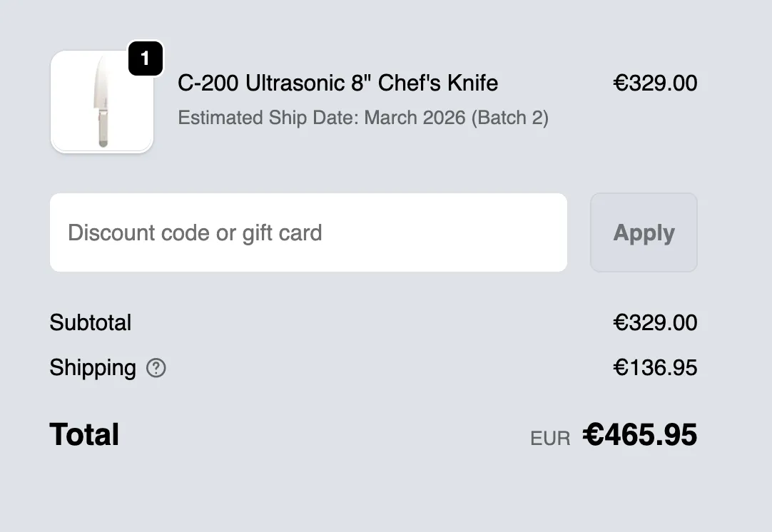772x532 pixels.
Task: Click the shipping cost €136.95
Action: 655,368
